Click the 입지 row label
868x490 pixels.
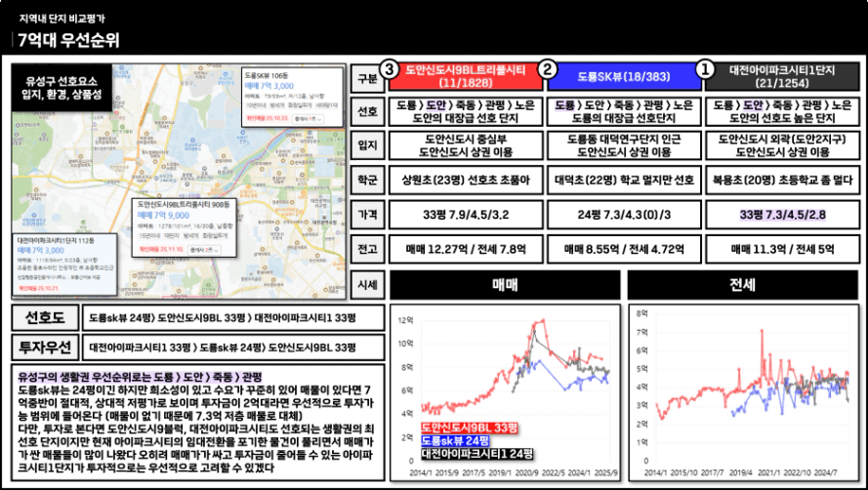tap(367, 145)
